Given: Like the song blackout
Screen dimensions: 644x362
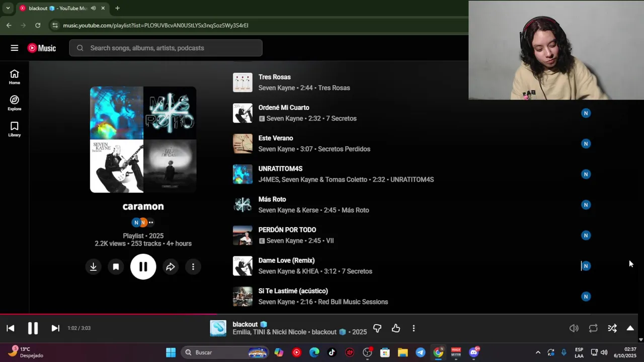Looking at the screenshot, I should [396, 328].
